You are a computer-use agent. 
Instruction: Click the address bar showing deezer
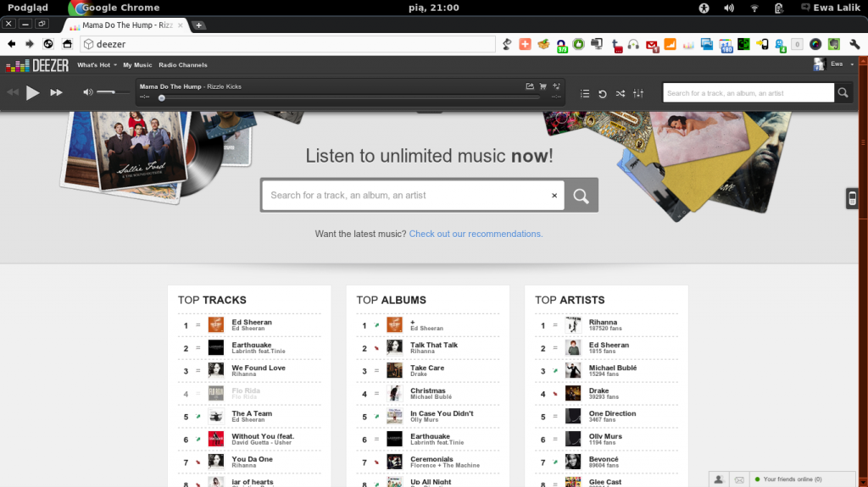click(288, 44)
